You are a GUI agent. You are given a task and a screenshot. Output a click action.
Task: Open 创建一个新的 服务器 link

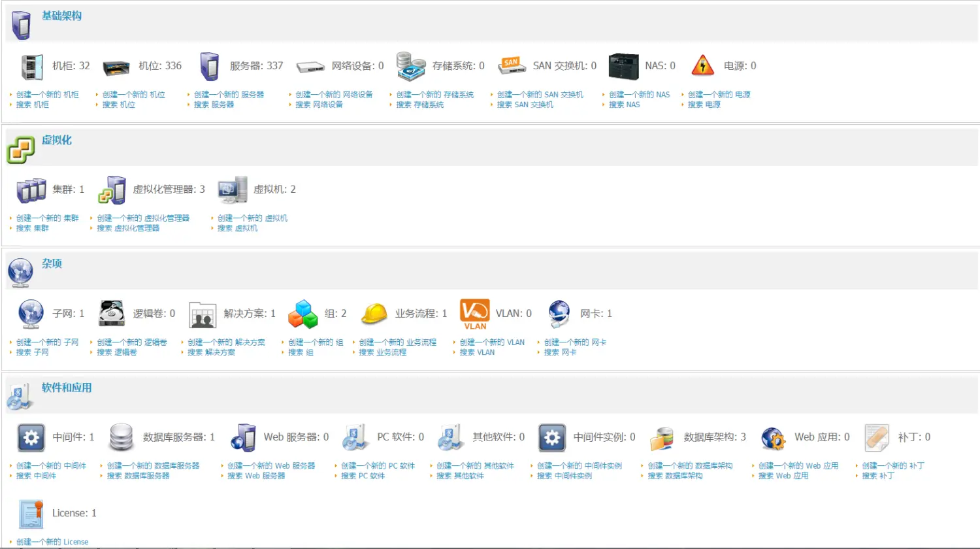[x=229, y=95]
